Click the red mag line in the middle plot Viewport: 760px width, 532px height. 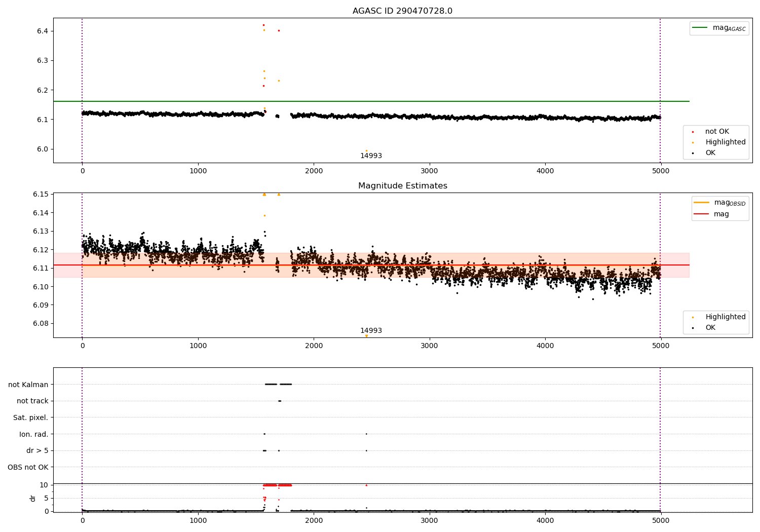click(371, 265)
